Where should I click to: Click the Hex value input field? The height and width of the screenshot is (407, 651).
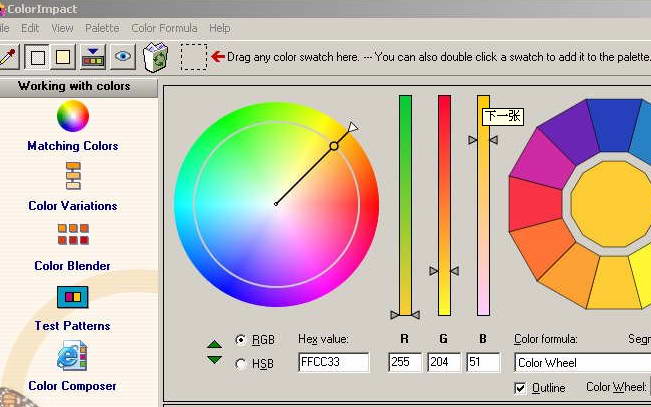coord(333,362)
